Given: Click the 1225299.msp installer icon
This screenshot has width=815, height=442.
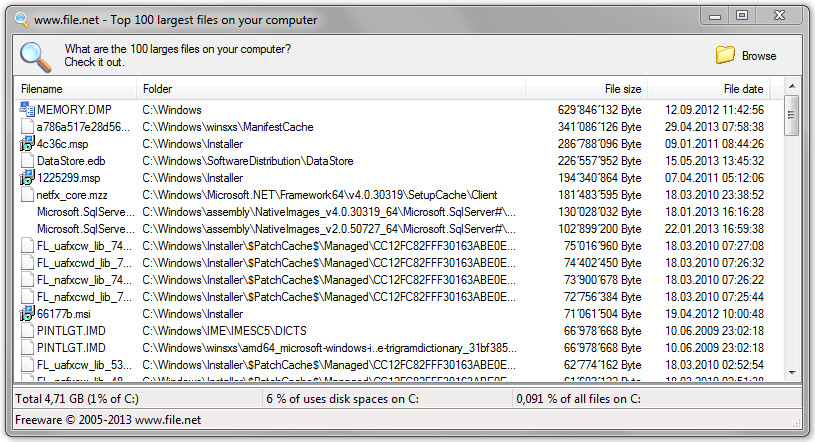Looking at the screenshot, I should [x=27, y=178].
